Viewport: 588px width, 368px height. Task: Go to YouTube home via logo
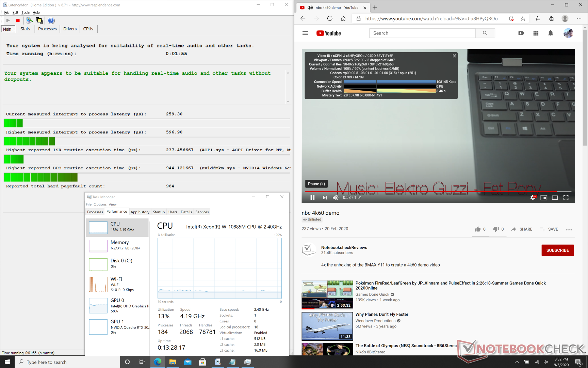[x=328, y=33]
